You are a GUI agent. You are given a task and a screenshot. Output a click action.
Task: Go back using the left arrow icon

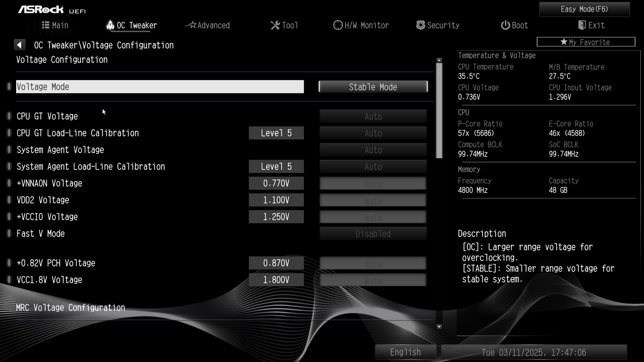tap(20, 45)
